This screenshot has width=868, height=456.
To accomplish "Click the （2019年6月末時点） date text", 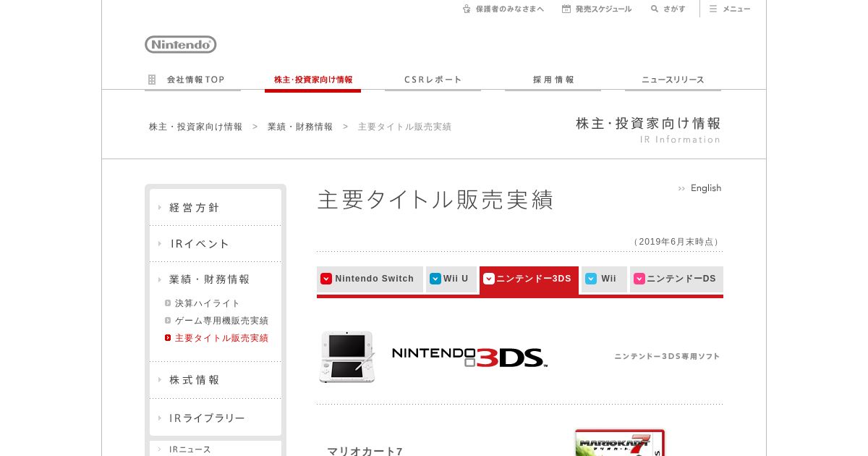I will [676, 242].
